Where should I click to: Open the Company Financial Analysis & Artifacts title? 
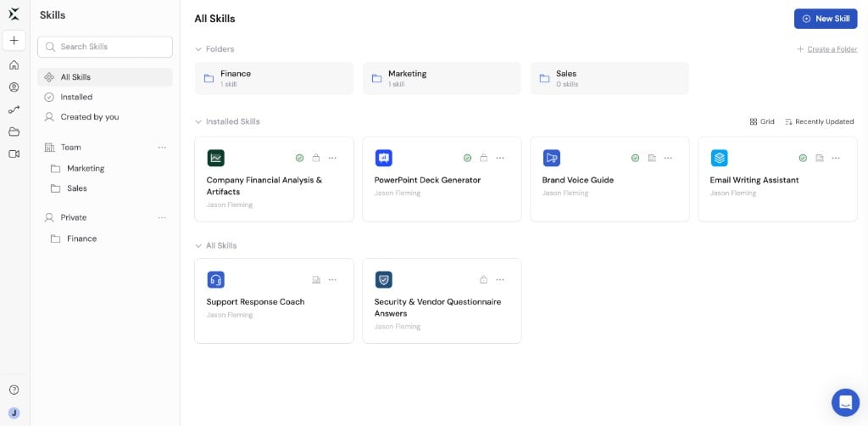click(x=264, y=186)
